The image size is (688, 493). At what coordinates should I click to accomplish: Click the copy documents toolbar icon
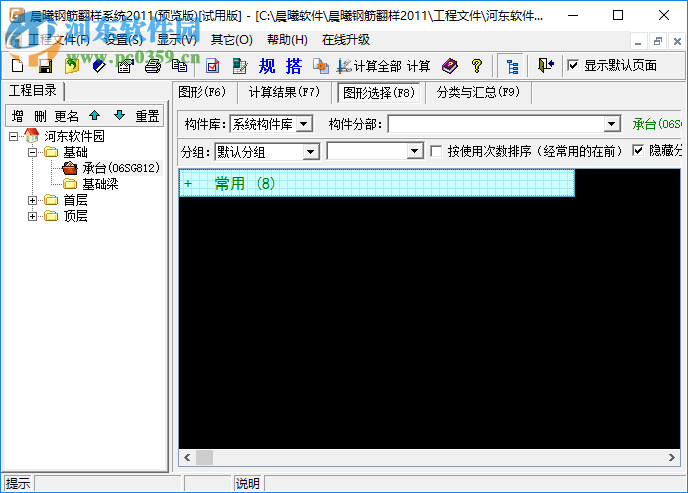coord(179,66)
